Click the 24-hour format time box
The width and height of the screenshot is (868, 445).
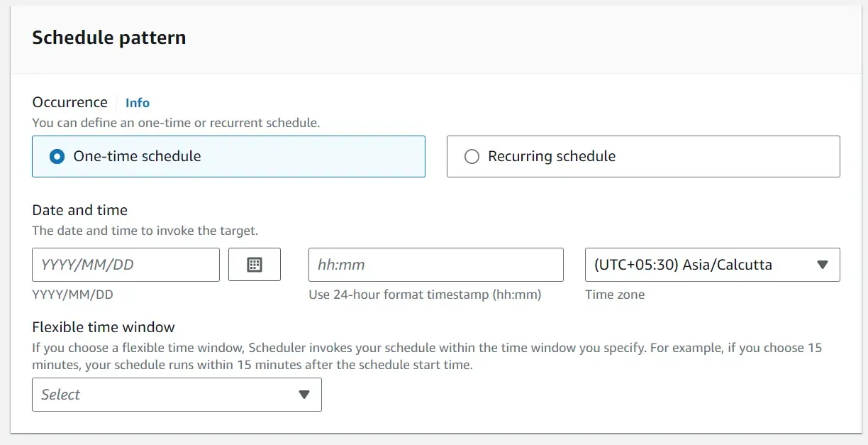coord(435,264)
